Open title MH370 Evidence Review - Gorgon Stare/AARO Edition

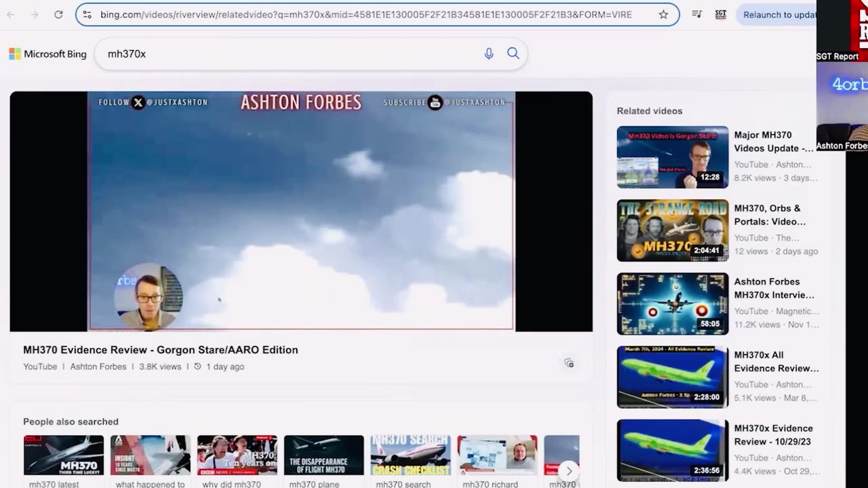pyautogui.click(x=161, y=350)
